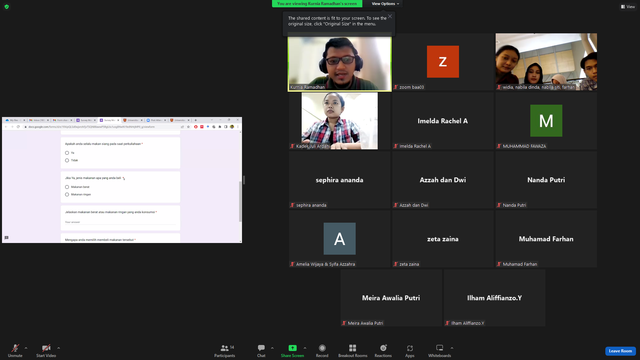This screenshot has width=640, height=360.
Task: Open Whiteboards
Action: 440,350
